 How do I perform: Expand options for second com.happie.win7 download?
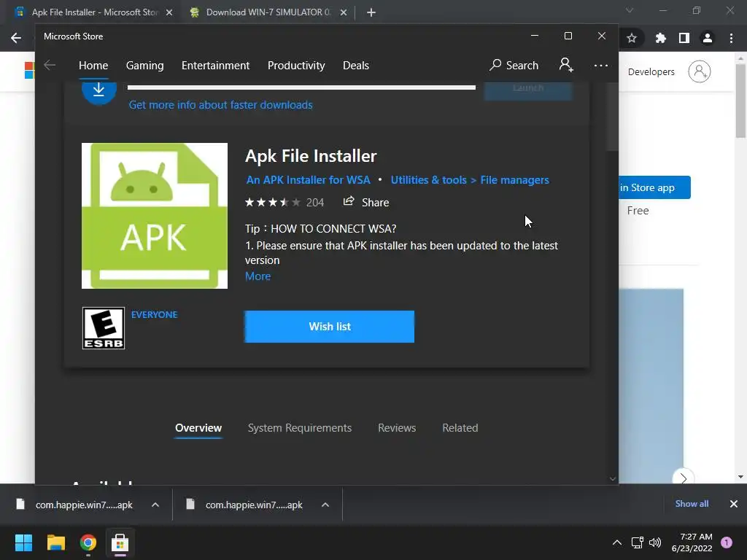click(x=325, y=505)
